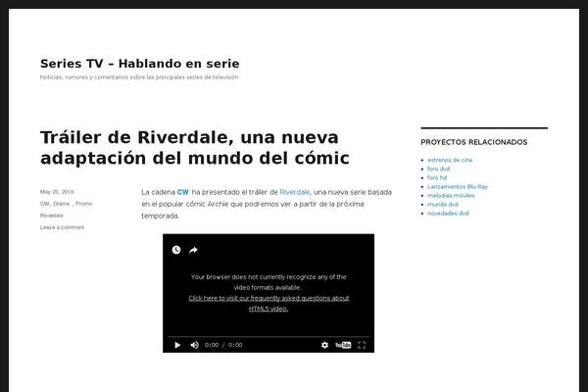588x392 pixels.
Task: Click the Proyectos Relacionados heading
Action: (474, 142)
